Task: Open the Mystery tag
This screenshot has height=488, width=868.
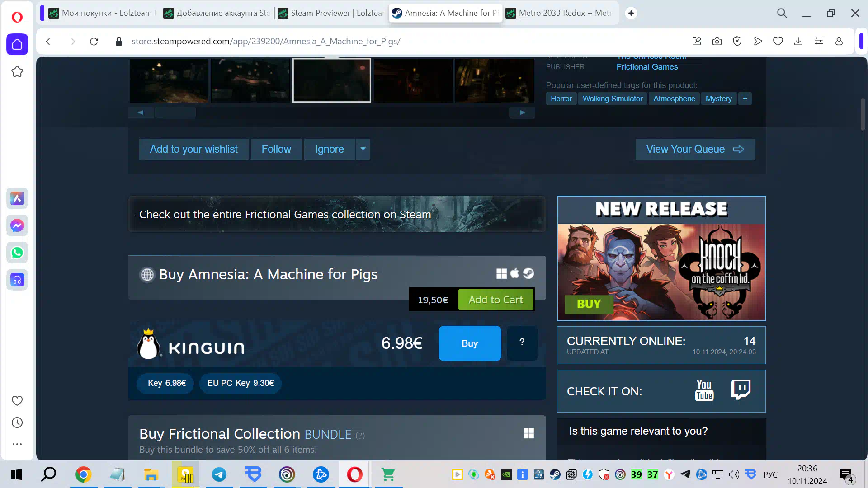Action: (x=718, y=99)
